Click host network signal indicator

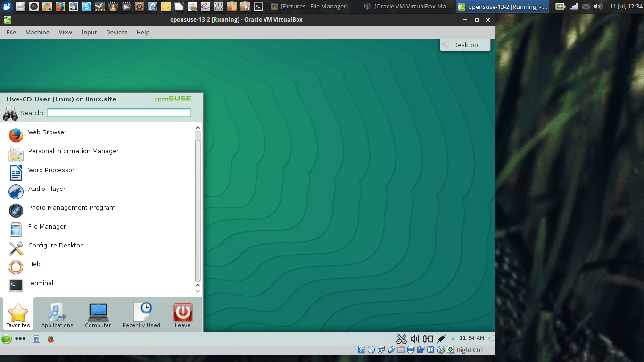(x=573, y=7)
